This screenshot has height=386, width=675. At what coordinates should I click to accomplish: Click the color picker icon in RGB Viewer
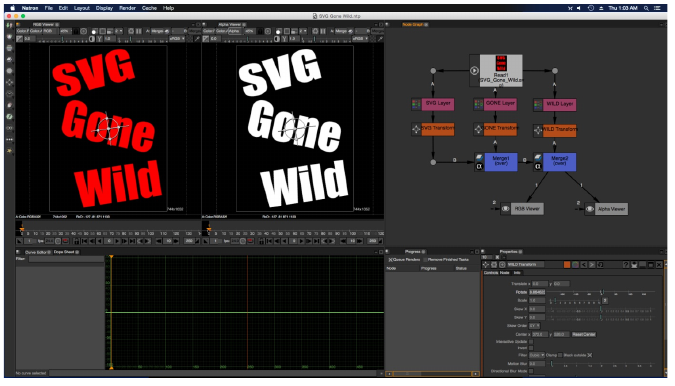(197, 38)
